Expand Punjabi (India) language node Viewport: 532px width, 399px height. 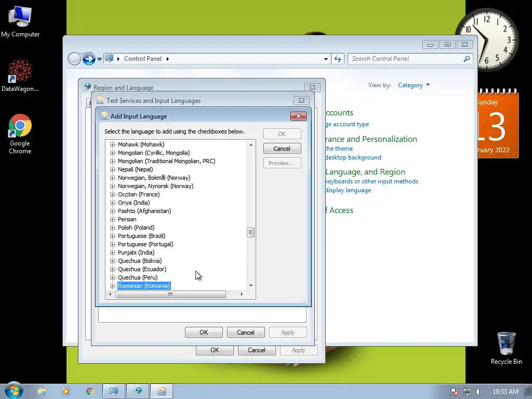pos(112,253)
